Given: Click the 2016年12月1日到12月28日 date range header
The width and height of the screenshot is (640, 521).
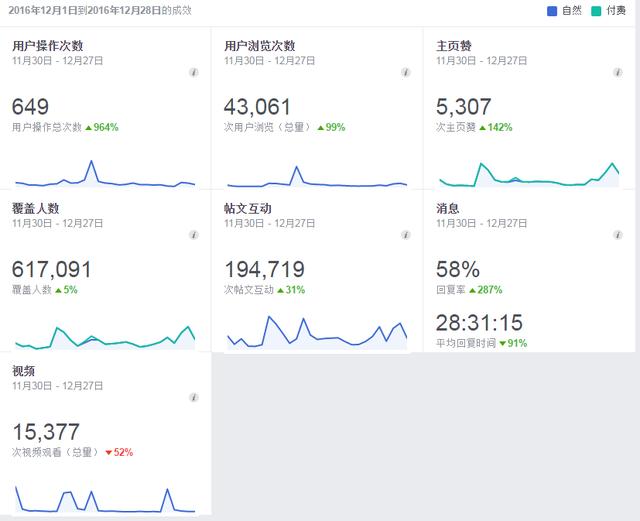Looking at the screenshot, I should point(100,10).
